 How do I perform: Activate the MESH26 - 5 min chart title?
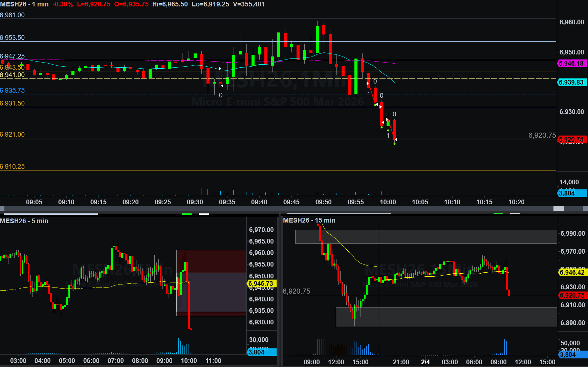pyautogui.click(x=24, y=221)
